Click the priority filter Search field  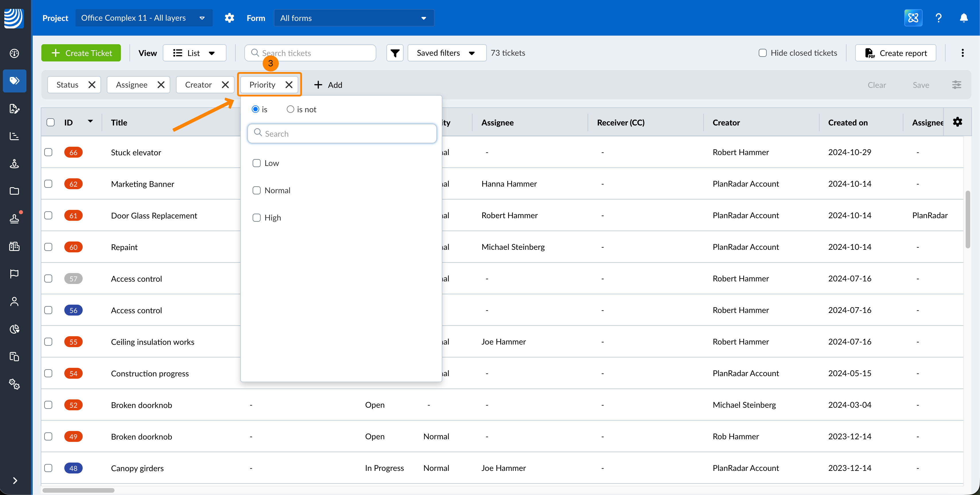(x=342, y=134)
